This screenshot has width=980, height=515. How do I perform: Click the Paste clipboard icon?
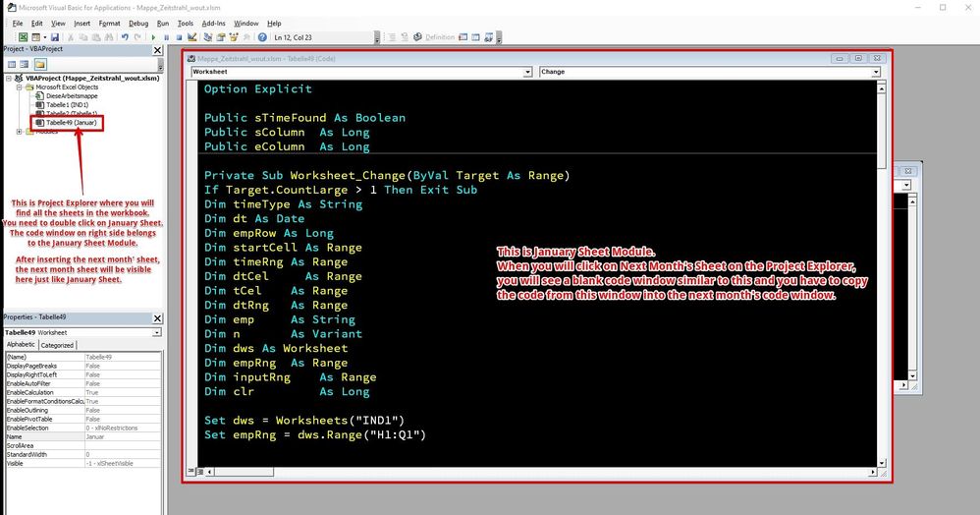coord(96,37)
